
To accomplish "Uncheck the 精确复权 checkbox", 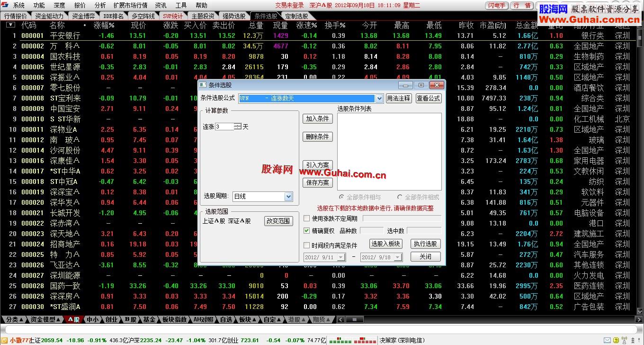I will coord(307,231).
